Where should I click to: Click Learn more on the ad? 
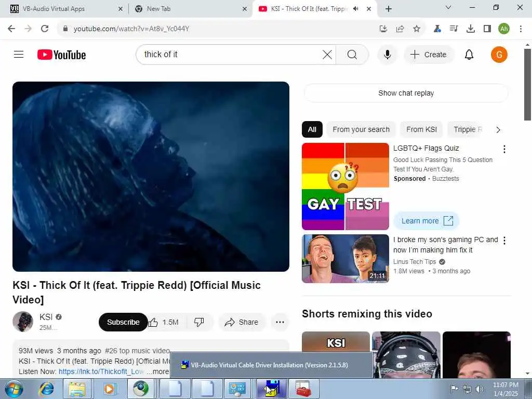point(427,221)
